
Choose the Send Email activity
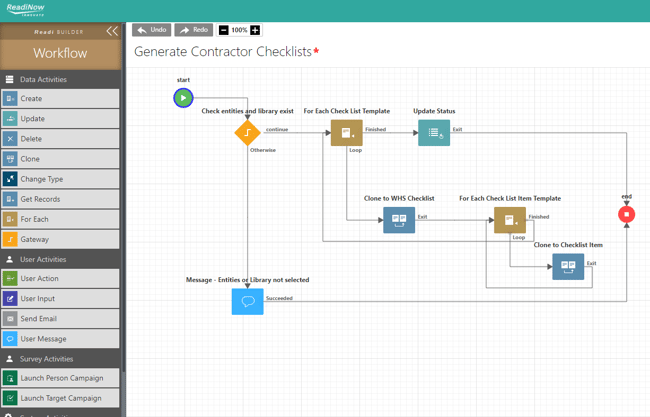[x=60, y=319]
